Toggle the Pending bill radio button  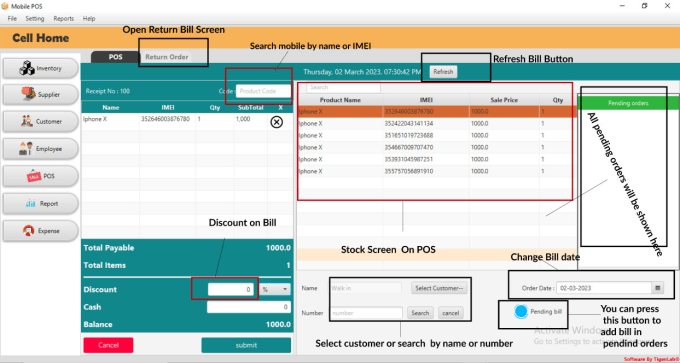[521, 311]
